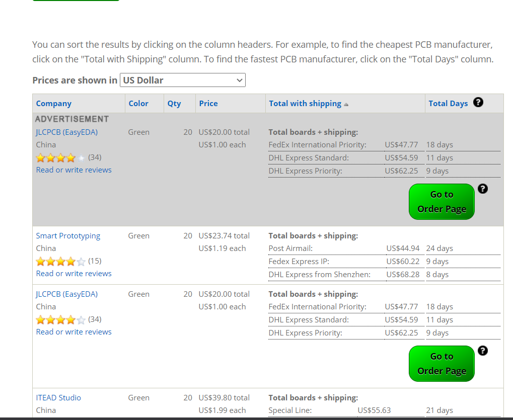513x420 pixels.
Task: Open the Smart Prototyping company link
Action: (x=68, y=236)
